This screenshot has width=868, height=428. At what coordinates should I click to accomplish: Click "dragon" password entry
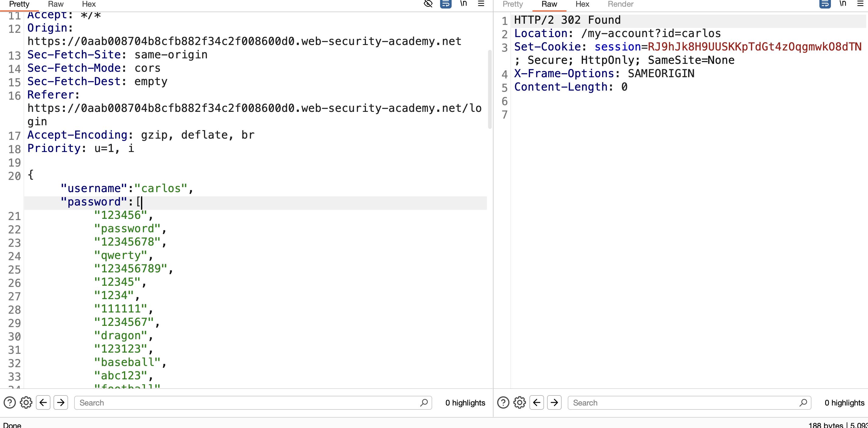[x=121, y=335]
